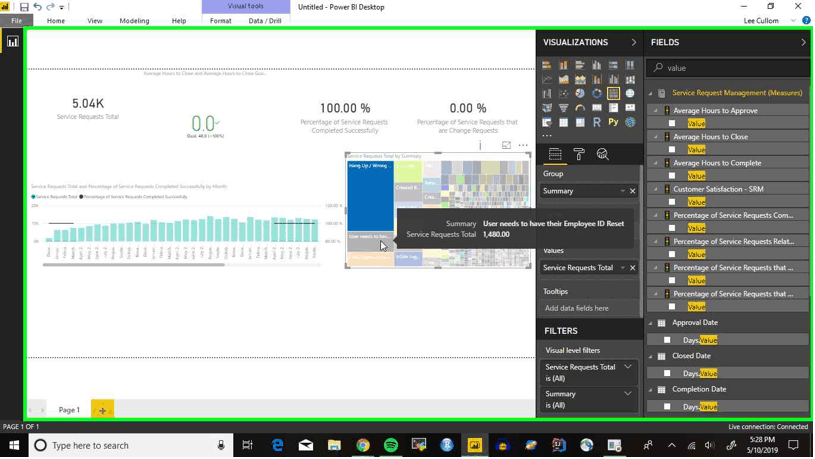Open Focus mode on the treemap
Screen dimensions: 815x459
(x=506, y=146)
